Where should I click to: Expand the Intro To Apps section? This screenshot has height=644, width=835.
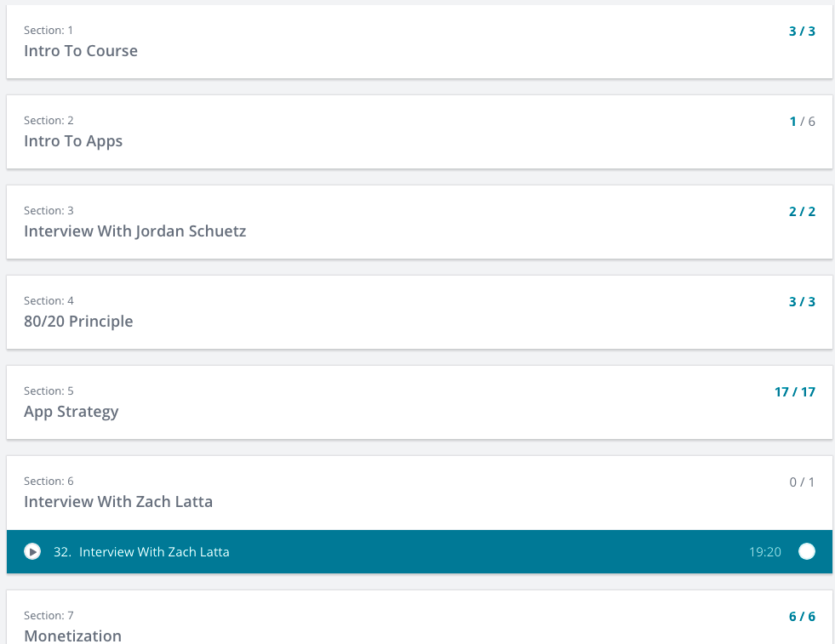point(73,141)
